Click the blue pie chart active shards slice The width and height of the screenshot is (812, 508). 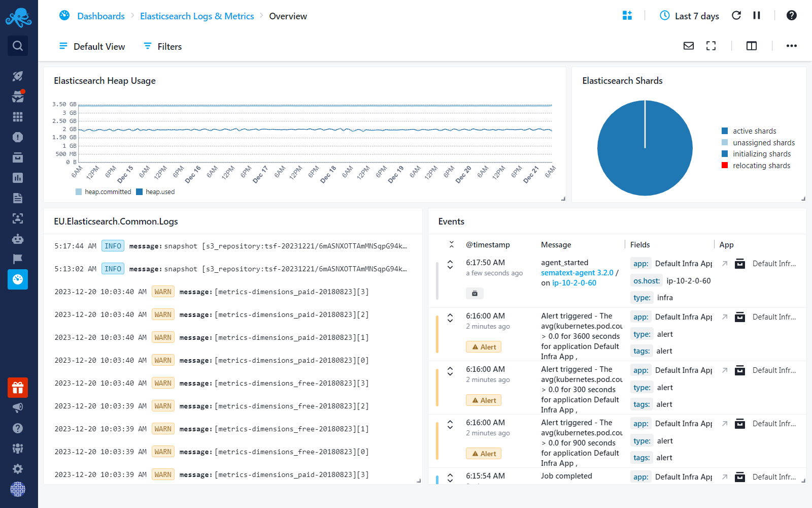[x=645, y=148]
